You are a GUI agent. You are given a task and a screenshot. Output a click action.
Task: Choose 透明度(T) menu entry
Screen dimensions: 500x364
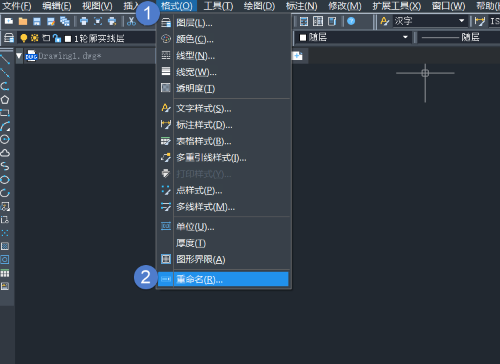click(223, 88)
